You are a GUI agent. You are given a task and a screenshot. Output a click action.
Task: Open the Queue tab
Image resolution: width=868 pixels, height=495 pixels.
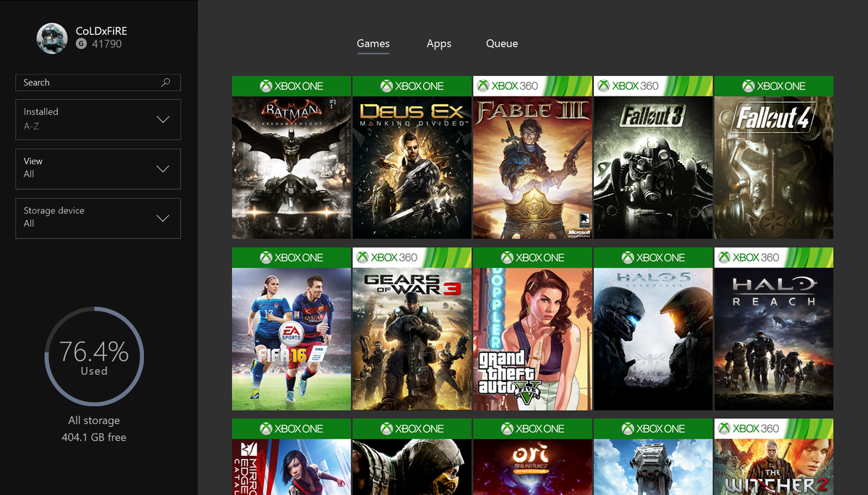click(502, 44)
